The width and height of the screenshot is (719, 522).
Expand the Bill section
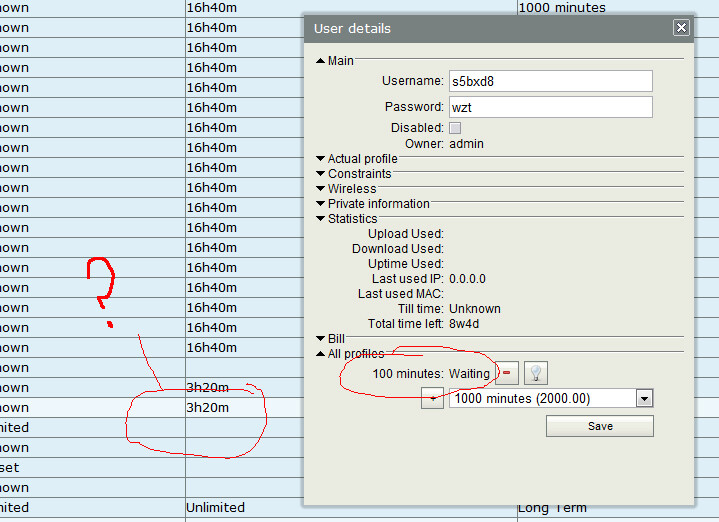[321, 339]
